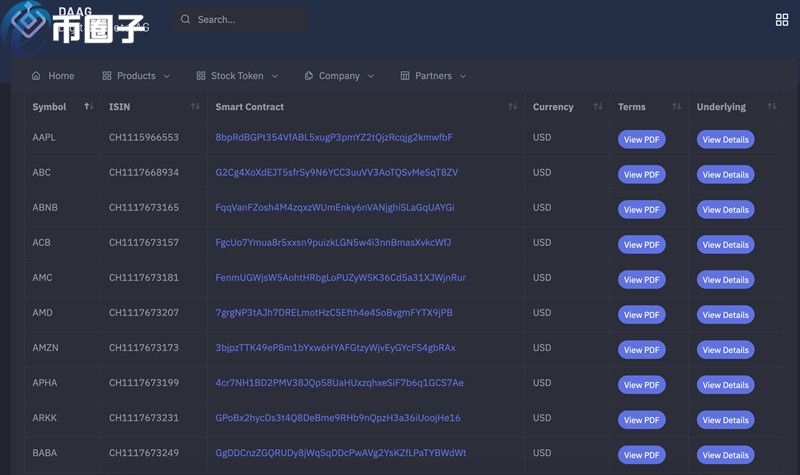800x475 pixels.
Task: Click the AMZN symbol cell
Action: [x=45, y=348]
